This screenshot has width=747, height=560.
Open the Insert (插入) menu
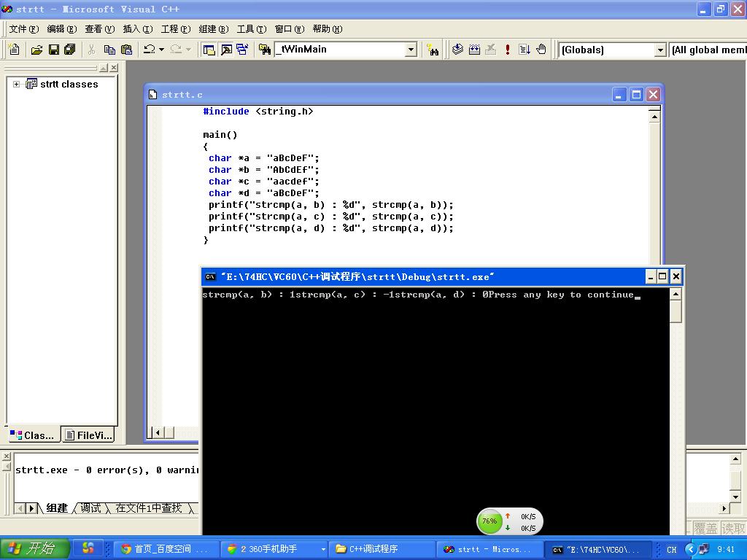pyautogui.click(x=138, y=29)
